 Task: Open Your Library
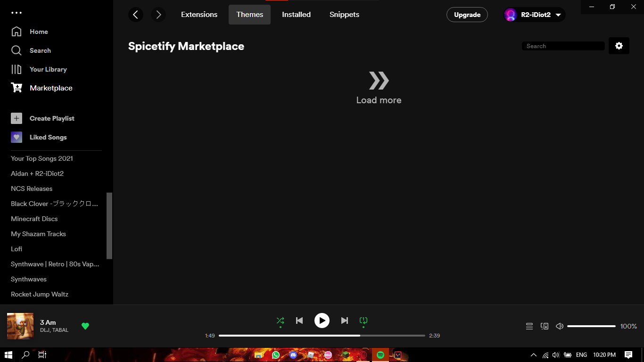(39, 69)
